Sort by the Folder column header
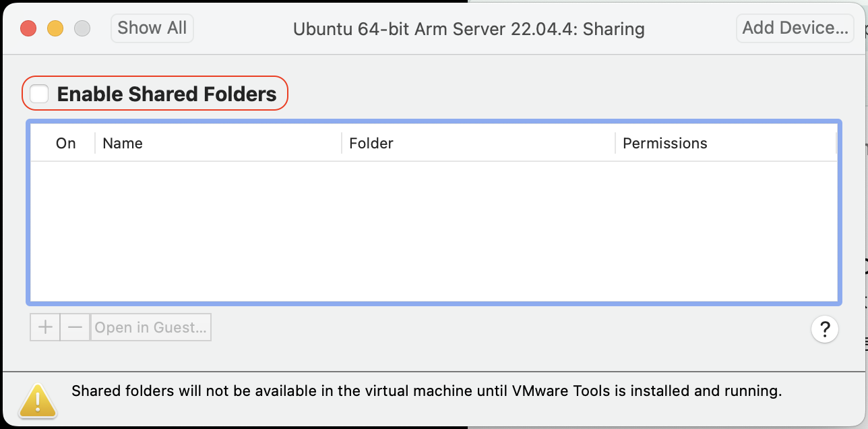 [x=371, y=143]
